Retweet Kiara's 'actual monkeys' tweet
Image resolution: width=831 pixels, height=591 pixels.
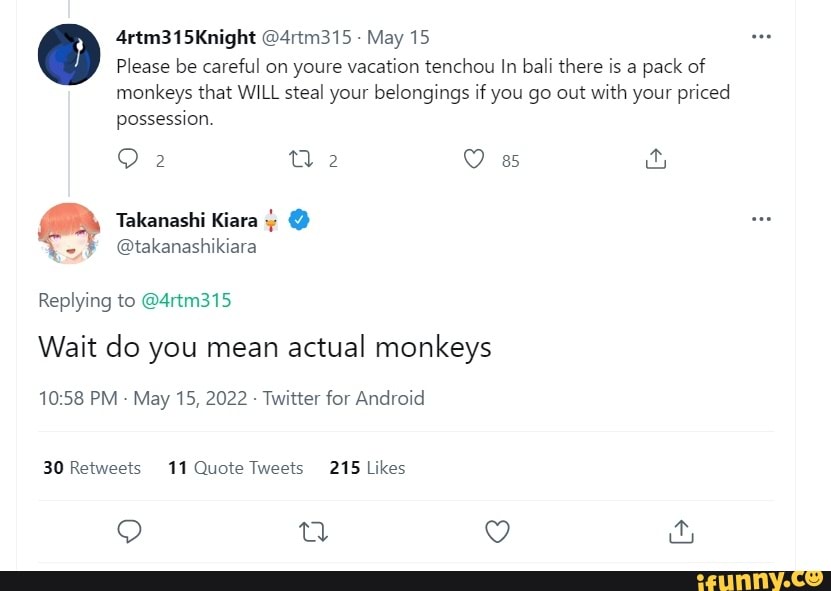pyautogui.click(x=314, y=533)
